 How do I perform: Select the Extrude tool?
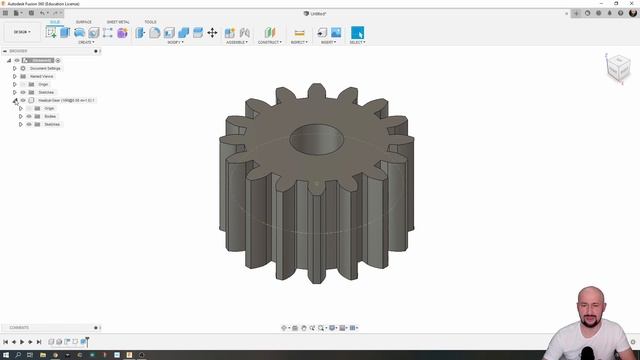65,33
